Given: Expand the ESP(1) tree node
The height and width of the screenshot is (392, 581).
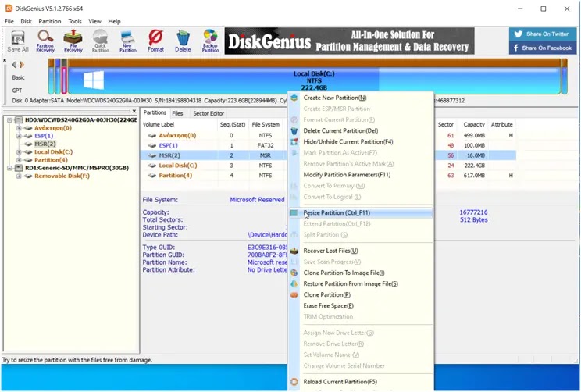Looking at the screenshot, I should tap(19, 136).
